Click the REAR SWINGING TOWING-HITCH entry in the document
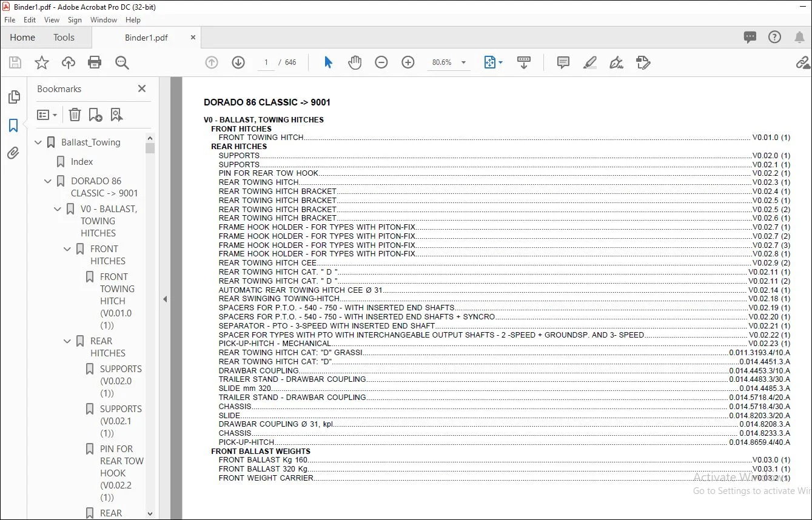The width and height of the screenshot is (812, 520). pyautogui.click(x=504, y=299)
